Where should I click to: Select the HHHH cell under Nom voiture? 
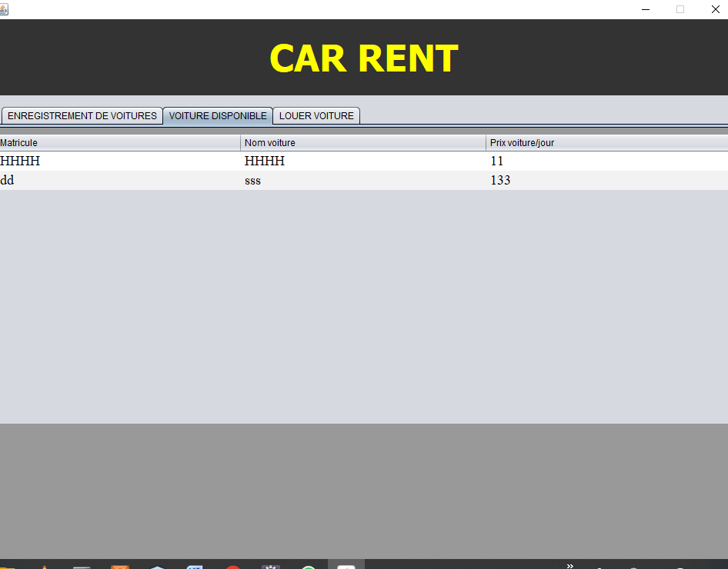362,161
